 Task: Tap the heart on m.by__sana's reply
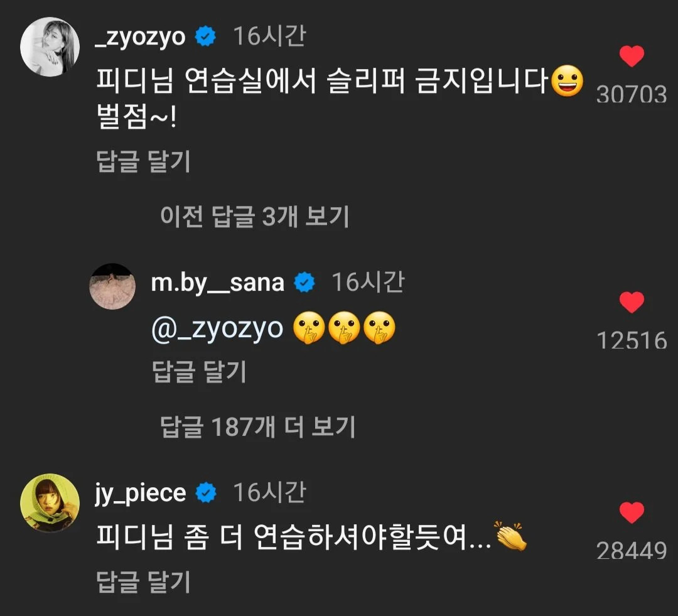point(632,303)
